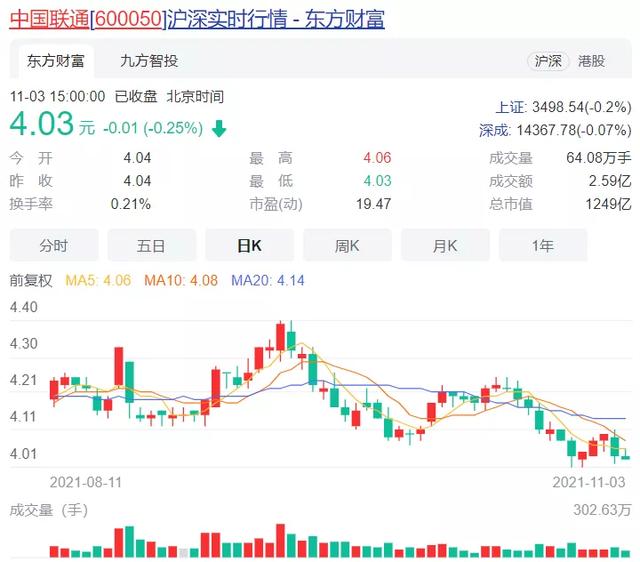Click the last candlestick on 2021-11-03
The image size is (640, 562).
(x=626, y=455)
